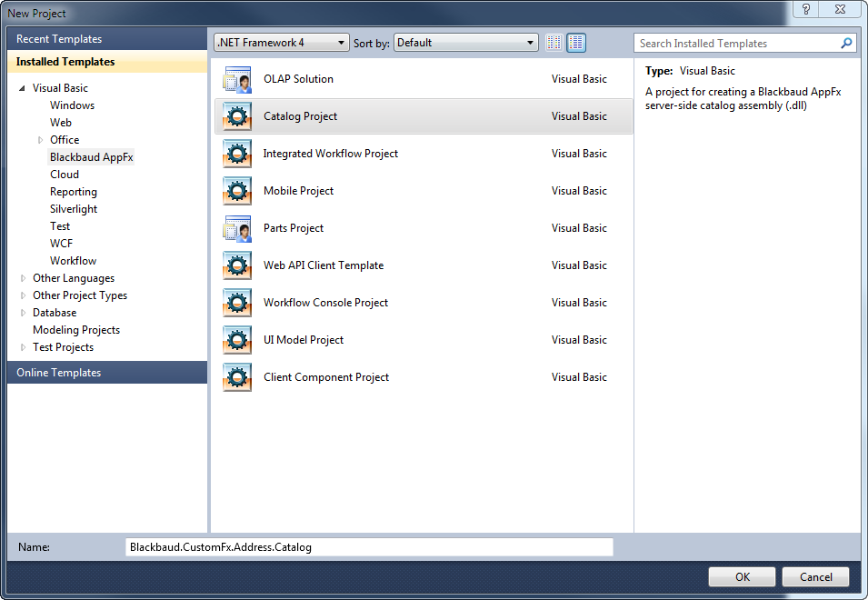Expand the Other Project Types node

pyautogui.click(x=23, y=295)
